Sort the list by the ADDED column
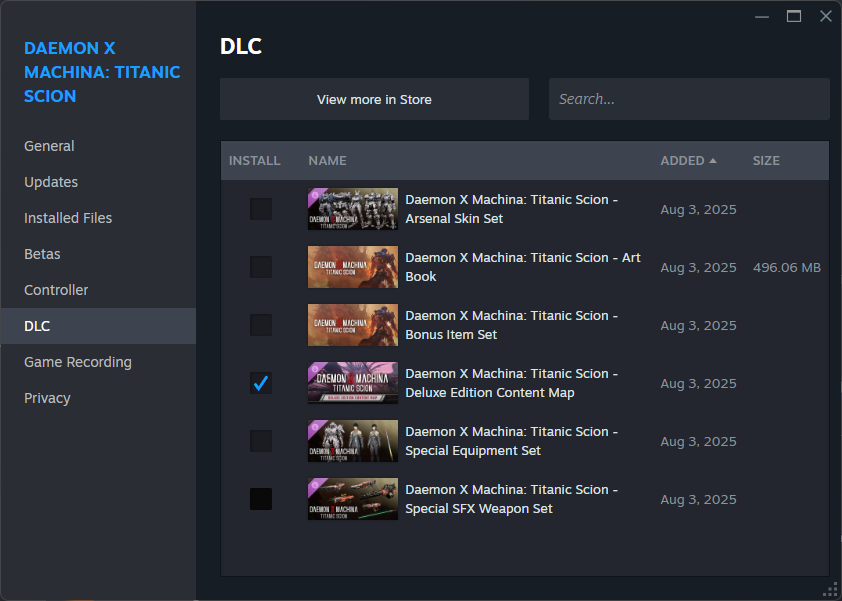The width and height of the screenshot is (842, 601). coord(688,161)
